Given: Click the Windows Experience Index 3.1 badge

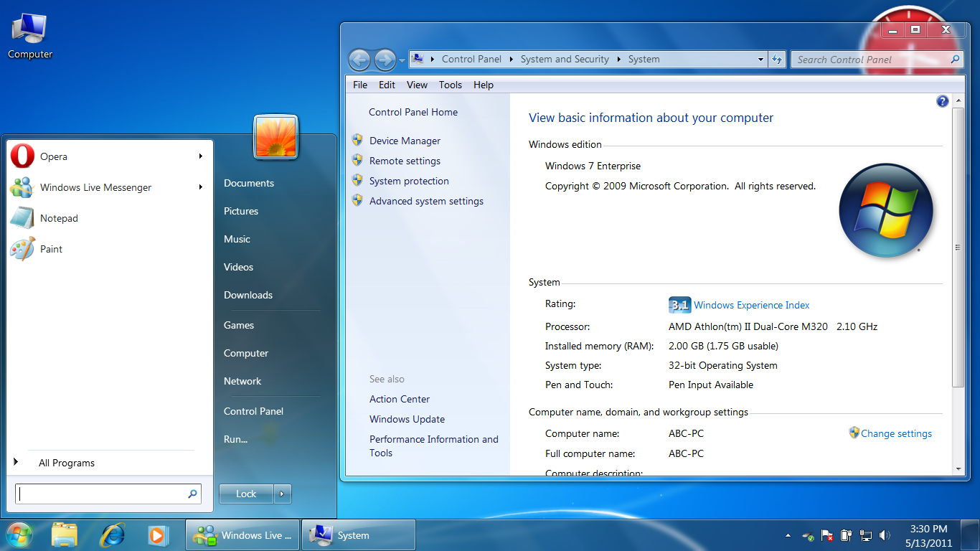Looking at the screenshot, I should coord(679,305).
